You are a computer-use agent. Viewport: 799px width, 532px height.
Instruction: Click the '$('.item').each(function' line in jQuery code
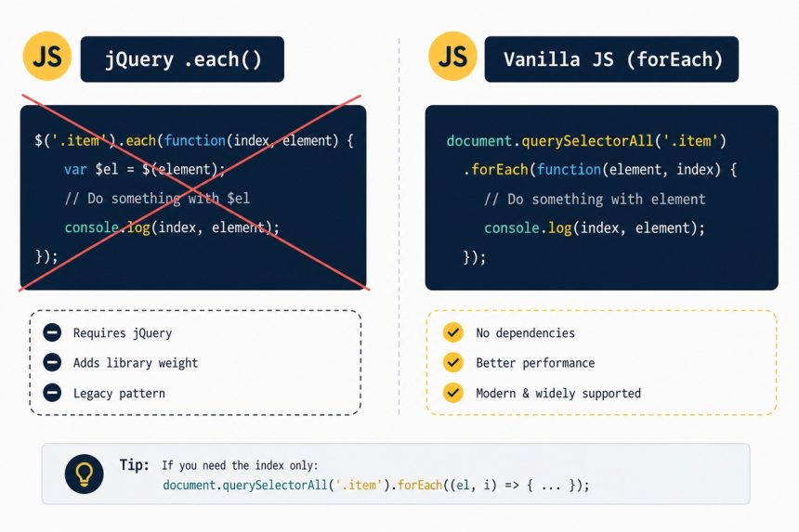194,140
